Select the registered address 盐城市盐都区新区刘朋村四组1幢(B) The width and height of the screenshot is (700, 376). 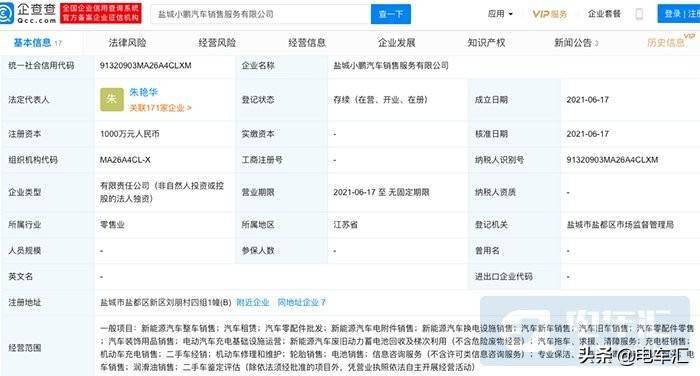pyautogui.click(x=166, y=302)
